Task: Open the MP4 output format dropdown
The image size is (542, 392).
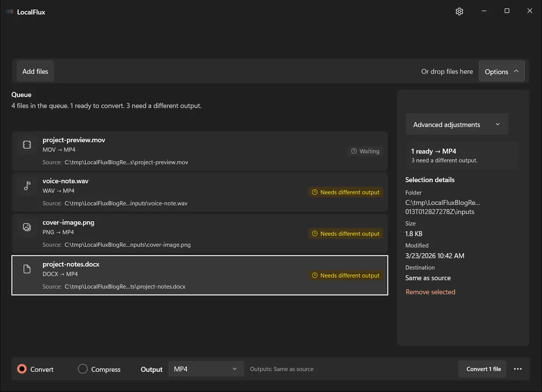Action: coord(206,369)
